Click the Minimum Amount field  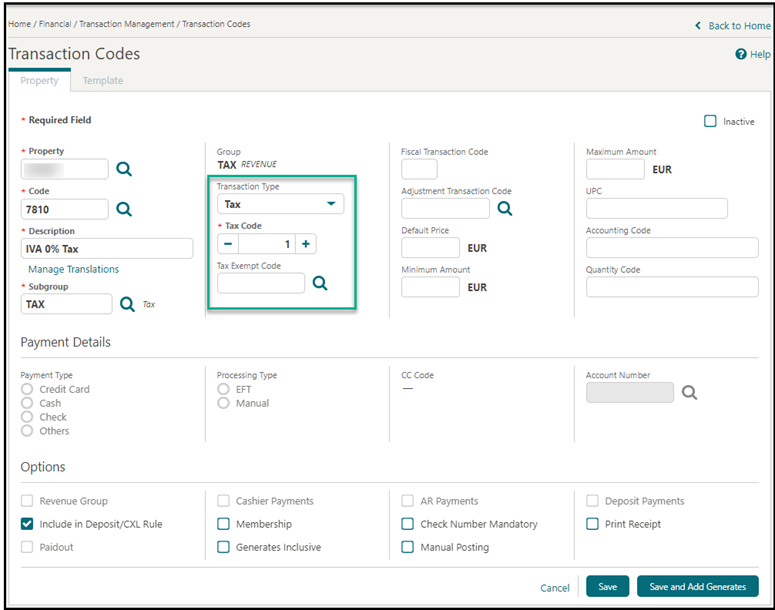point(431,287)
